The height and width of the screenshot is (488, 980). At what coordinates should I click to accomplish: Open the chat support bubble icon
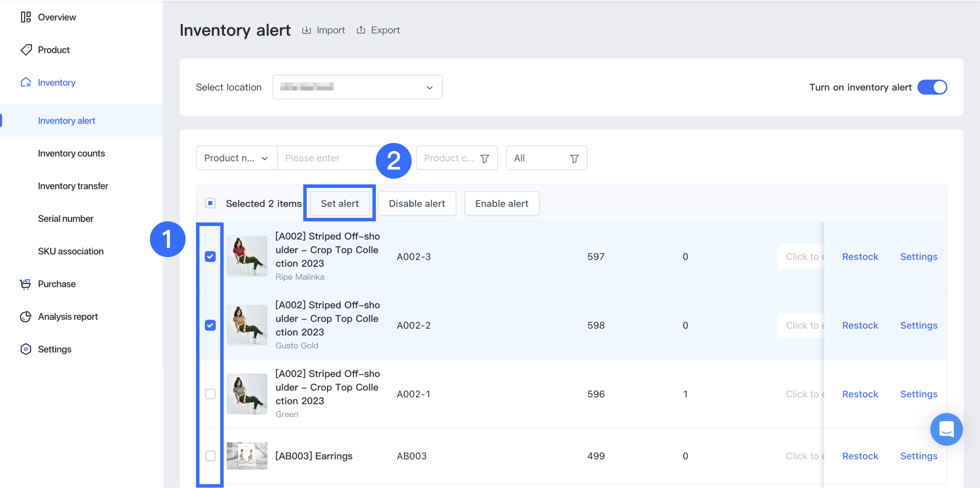[x=946, y=429]
